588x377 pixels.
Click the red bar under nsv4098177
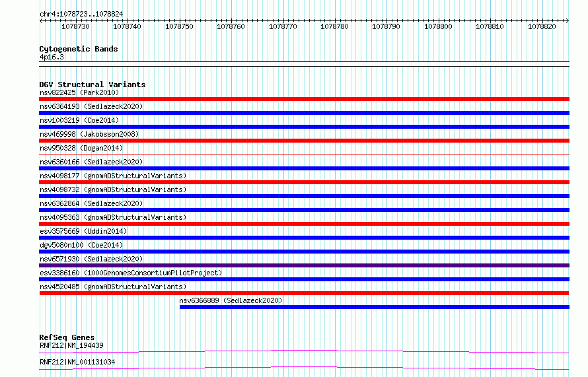coord(304,182)
